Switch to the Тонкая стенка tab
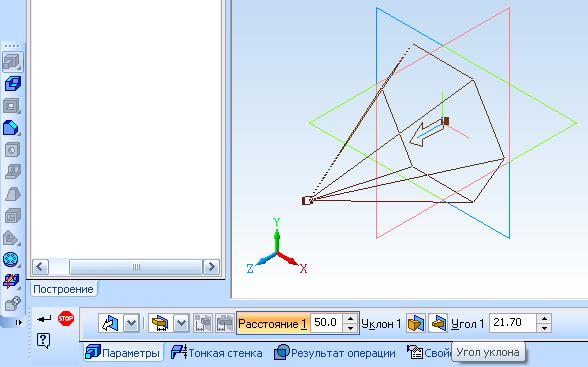This screenshot has width=588, height=367. pyautogui.click(x=216, y=353)
